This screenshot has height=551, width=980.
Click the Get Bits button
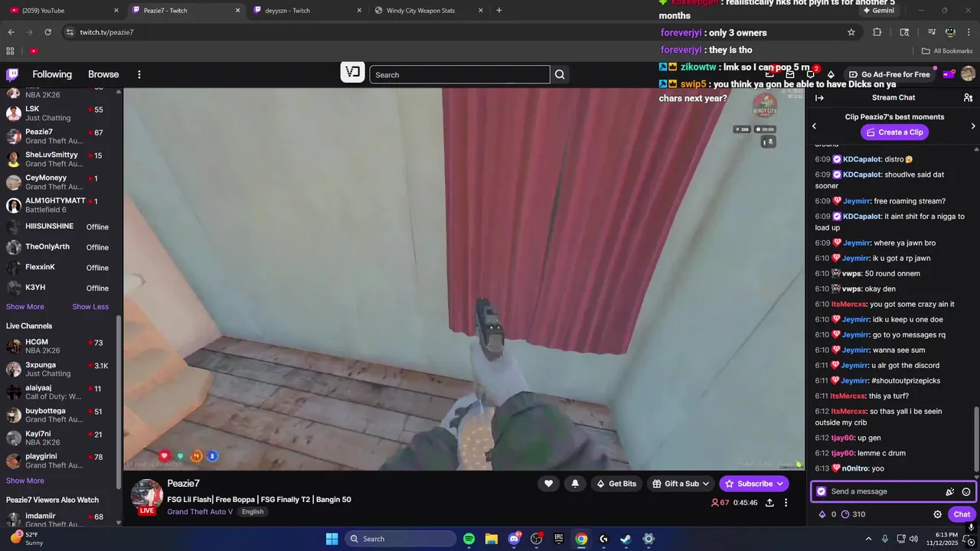616,484
